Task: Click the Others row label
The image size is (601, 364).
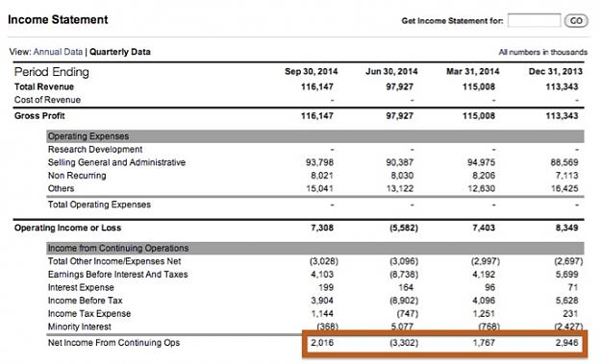Action: (x=61, y=188)
